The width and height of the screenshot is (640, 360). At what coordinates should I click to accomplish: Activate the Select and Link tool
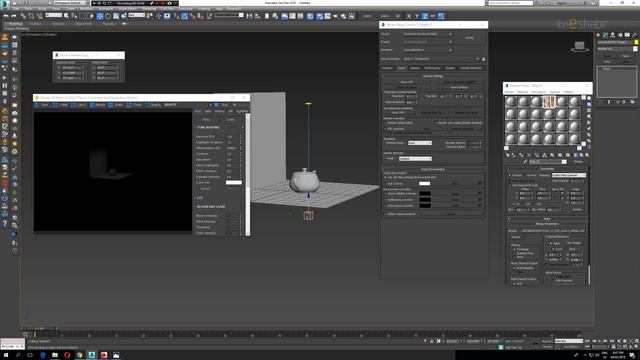[x=23, y=16]
